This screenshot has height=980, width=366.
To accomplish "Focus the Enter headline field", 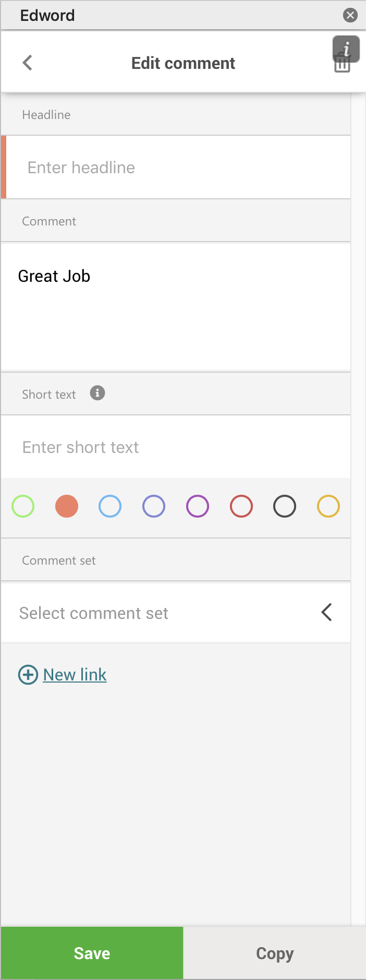I will [177, 168].
